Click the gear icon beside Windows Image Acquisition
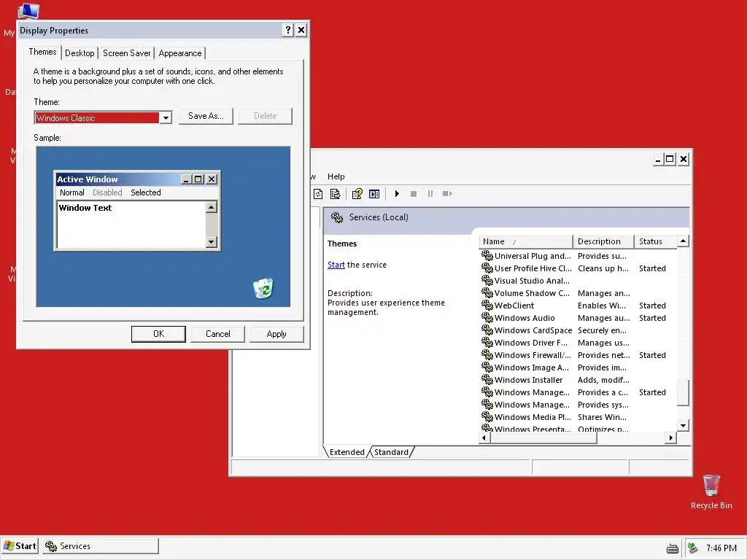 tap(487, 367)
